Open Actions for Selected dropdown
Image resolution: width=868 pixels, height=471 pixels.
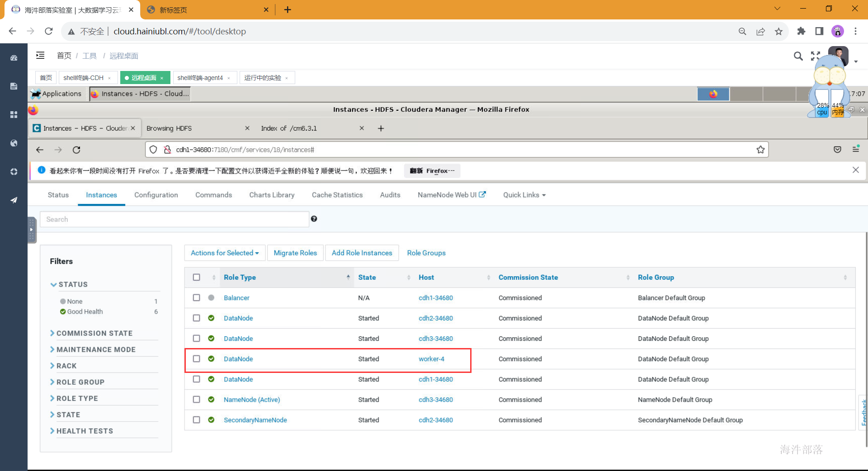coord(225,253)
